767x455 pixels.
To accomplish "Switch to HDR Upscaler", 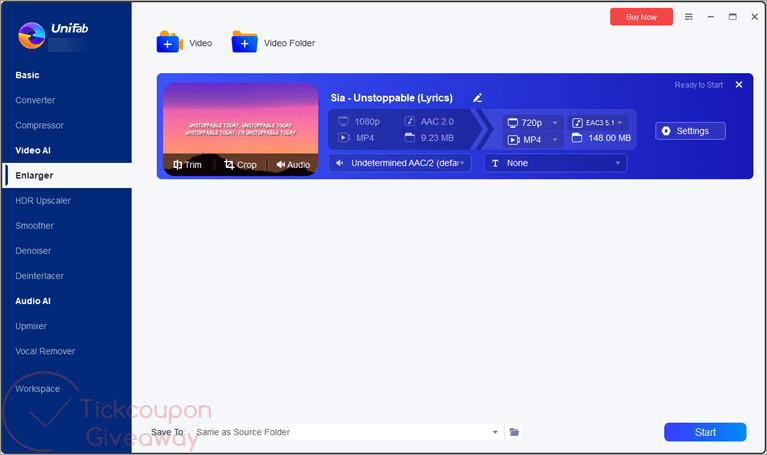I will coord(43,201).
